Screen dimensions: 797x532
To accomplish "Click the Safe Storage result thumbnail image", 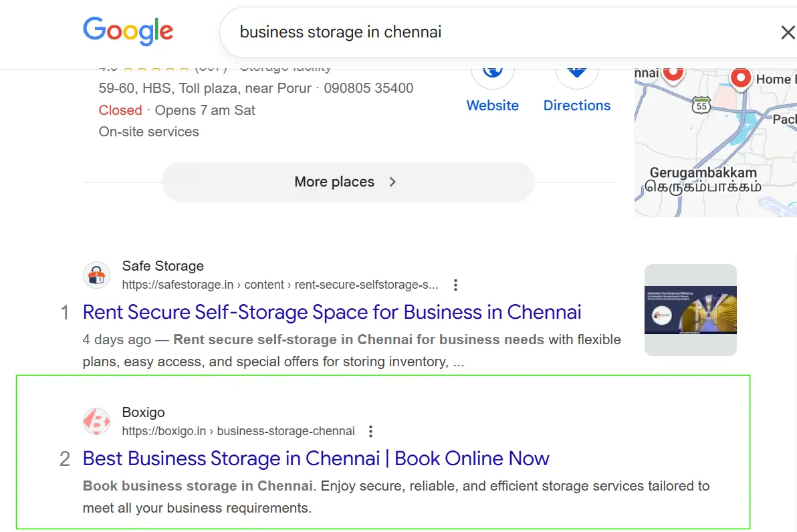I will [x=690, y=310].
